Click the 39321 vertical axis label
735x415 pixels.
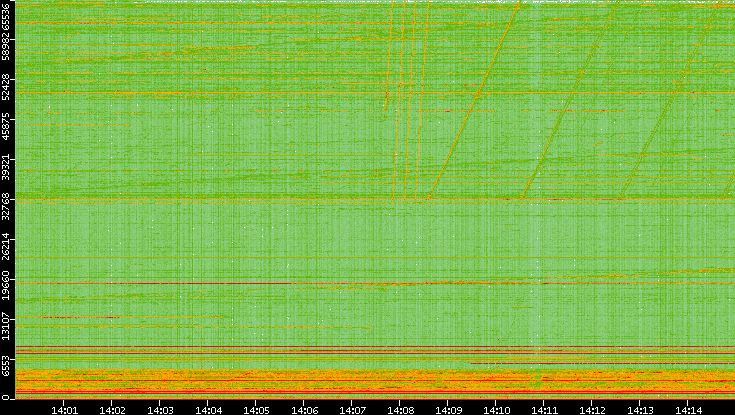(5, 166)
